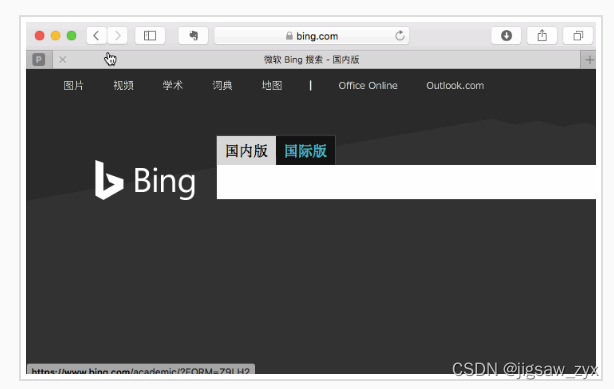Click the lock icon in address bar

(x=289, y=36)
